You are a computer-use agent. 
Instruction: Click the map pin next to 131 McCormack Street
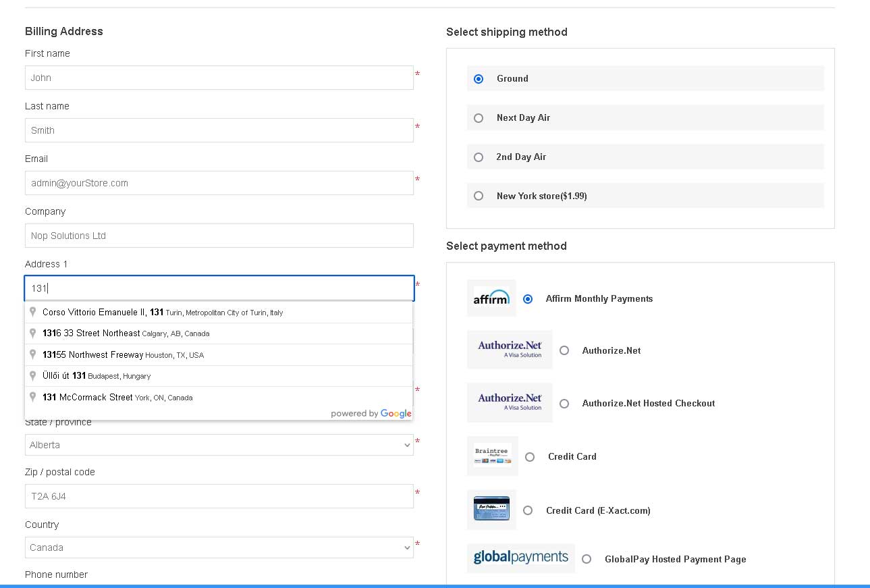click(x=32, y=397)
